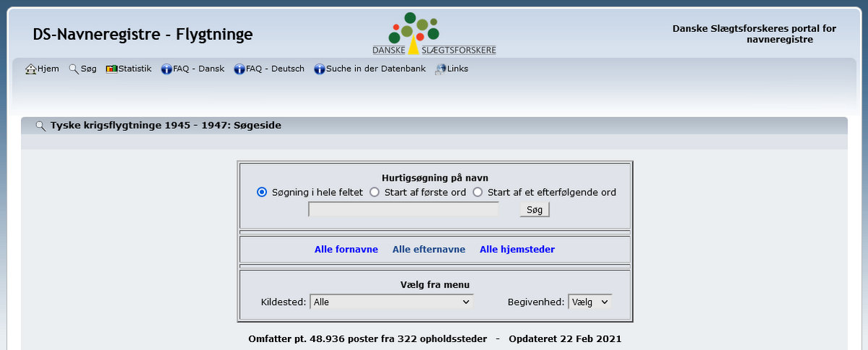Click the quick name search input field

tap(404, 210)
